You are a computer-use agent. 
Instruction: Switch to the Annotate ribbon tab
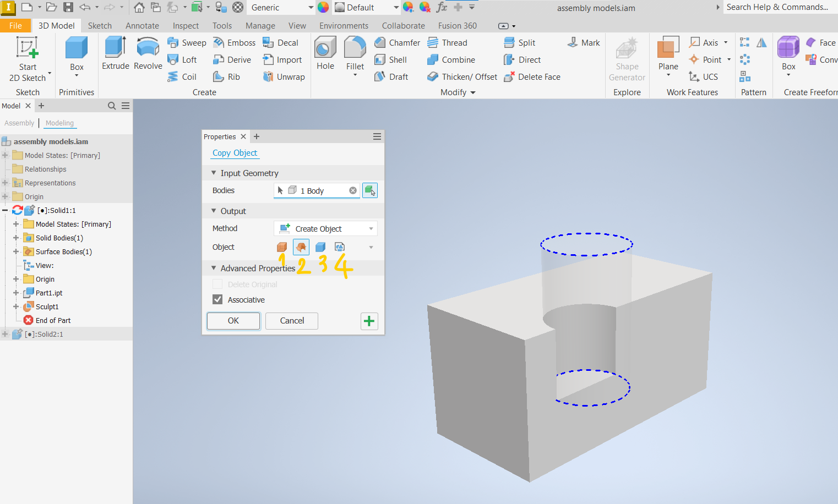pyautogui.click(x=142, y=25)
